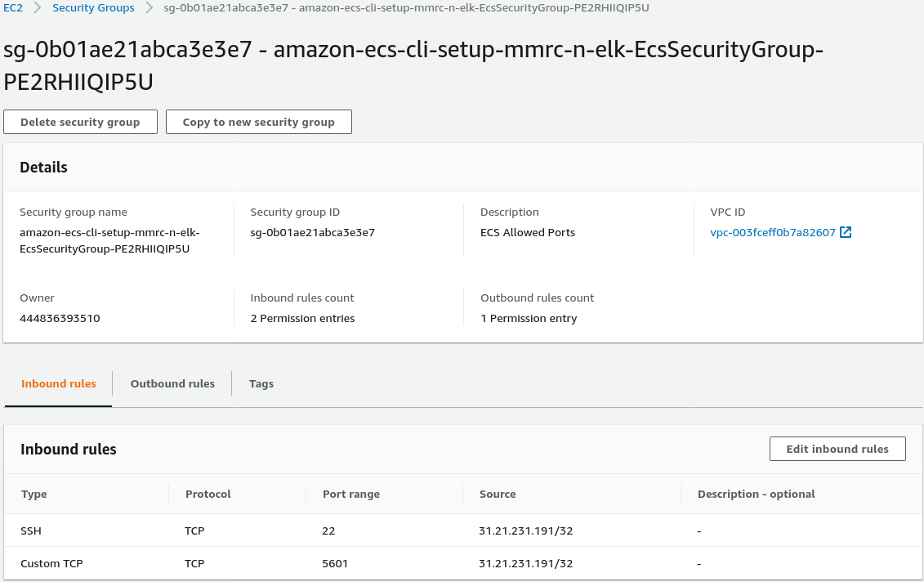Viewport: 924px width, 582px height.
Task: Select the Inbound rules tab
Action: pos(59,383)
